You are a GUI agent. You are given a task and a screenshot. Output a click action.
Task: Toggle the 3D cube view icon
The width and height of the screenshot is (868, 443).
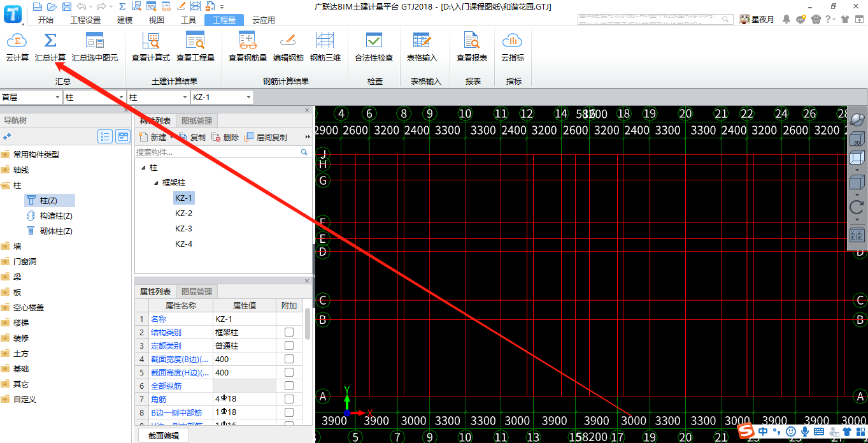[857, 140]
